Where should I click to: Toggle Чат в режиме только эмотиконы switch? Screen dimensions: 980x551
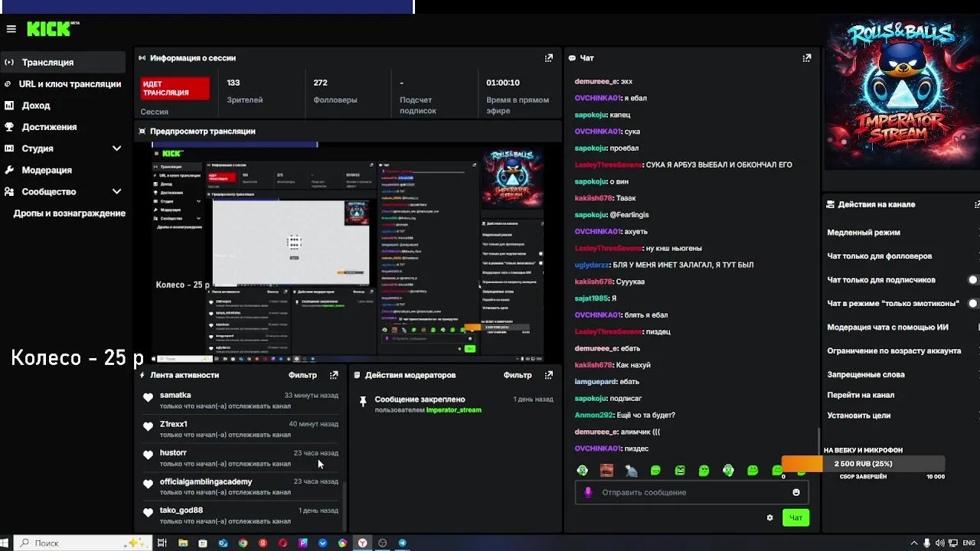pos(974,304)
